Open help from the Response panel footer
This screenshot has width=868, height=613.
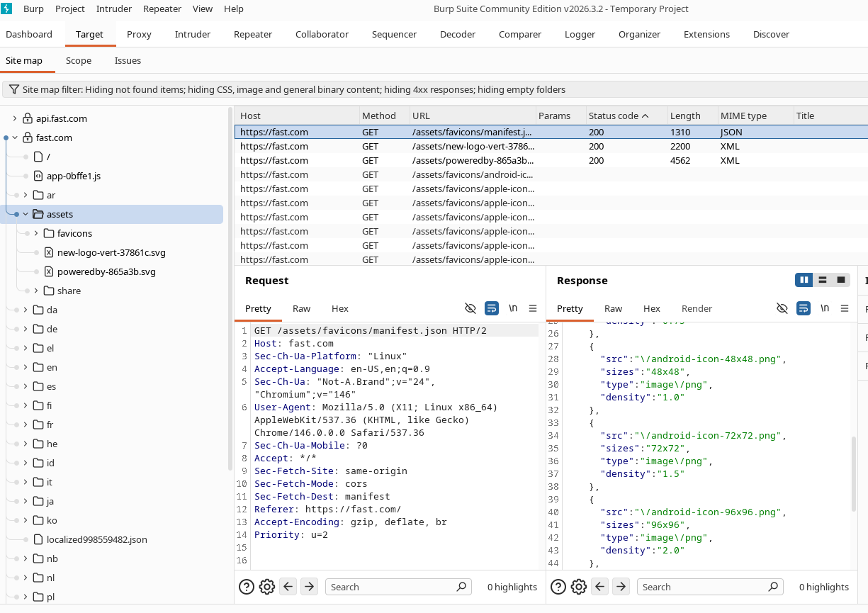tap(558, 587)
